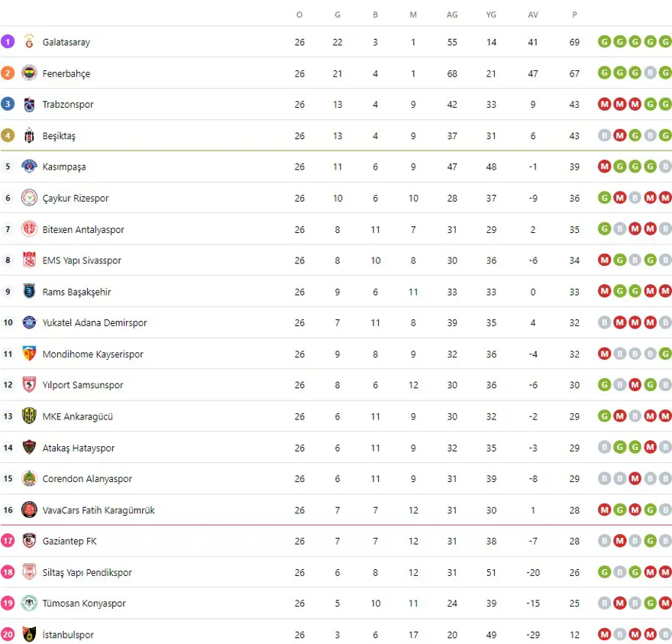This screenshot has height=644, width=672.
Task: Select the EMS Yapı Sivasspor crest
Action: (x=29, y=261)
